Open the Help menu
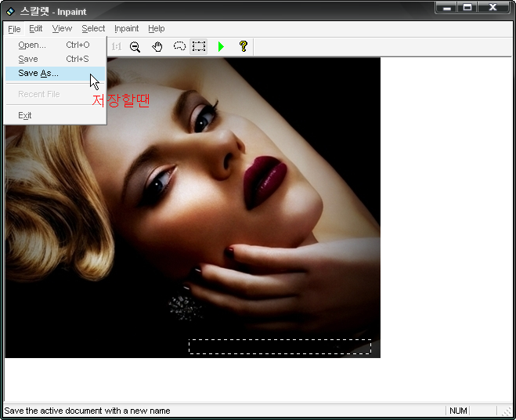This screenshot has height=420, width=516. 157,28
